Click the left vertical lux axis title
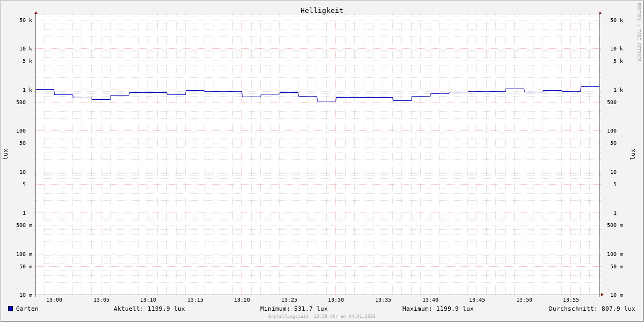The image size is (644, 322). (5, 154)
